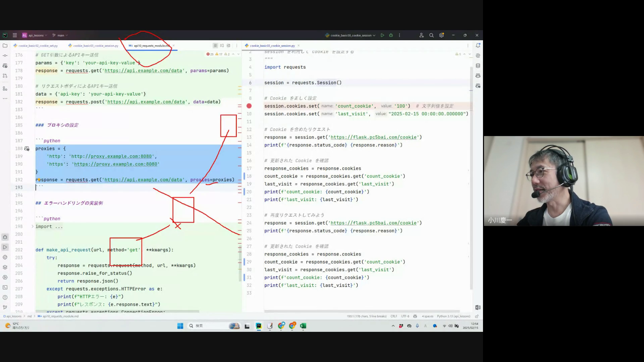The image size is (644, 362).
Task: Open the Notifications bell panel
Action: click(x=478, y=46)
